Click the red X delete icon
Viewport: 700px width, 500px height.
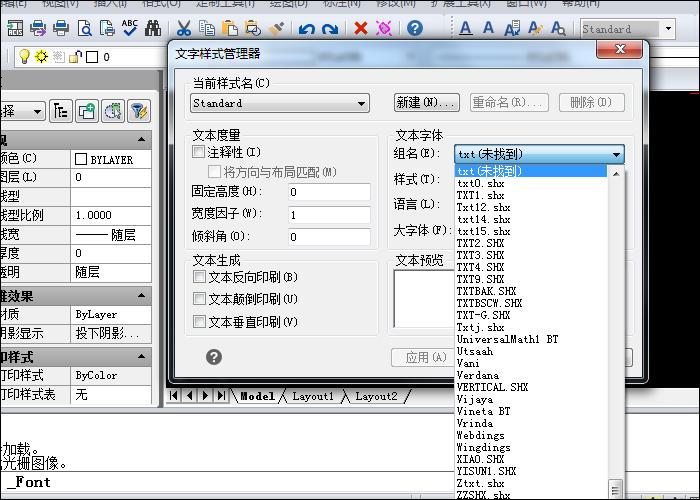[360, 29]
